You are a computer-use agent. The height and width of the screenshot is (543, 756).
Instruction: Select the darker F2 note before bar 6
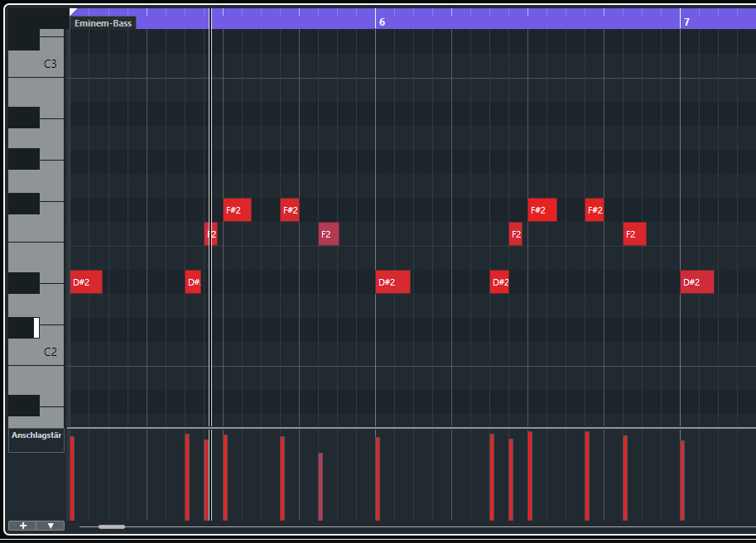click(x=329, y=234)
